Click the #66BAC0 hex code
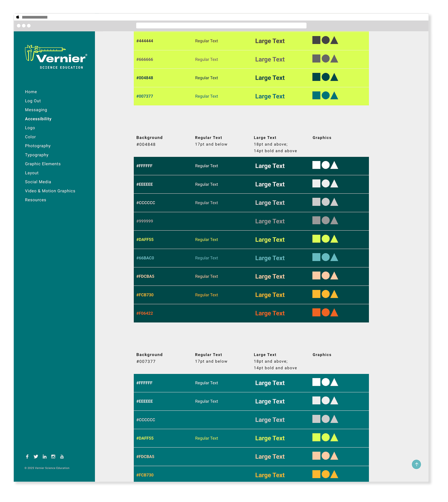This screenshot has width=448, height=502. pos(145,258)
